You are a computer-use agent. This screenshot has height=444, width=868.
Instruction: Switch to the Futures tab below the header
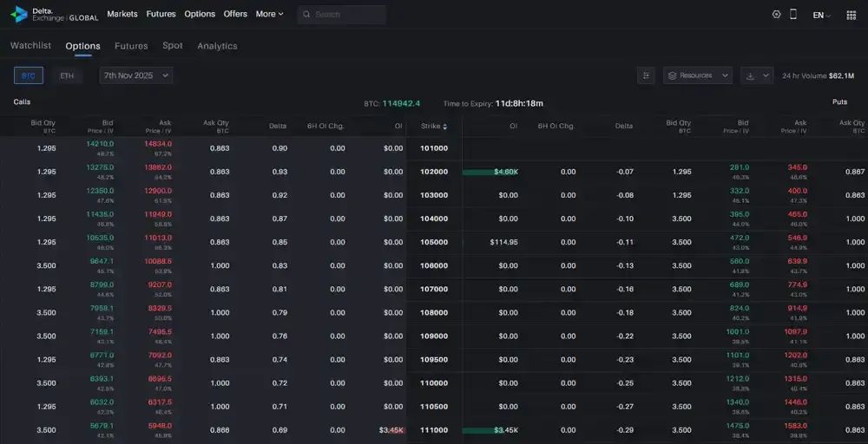pos(131,46)
